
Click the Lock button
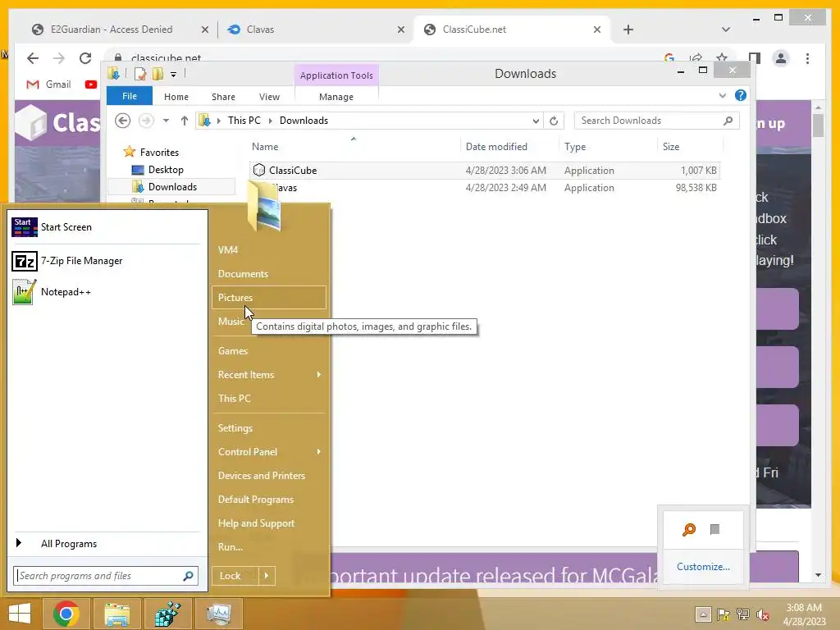tap(235, 576)
